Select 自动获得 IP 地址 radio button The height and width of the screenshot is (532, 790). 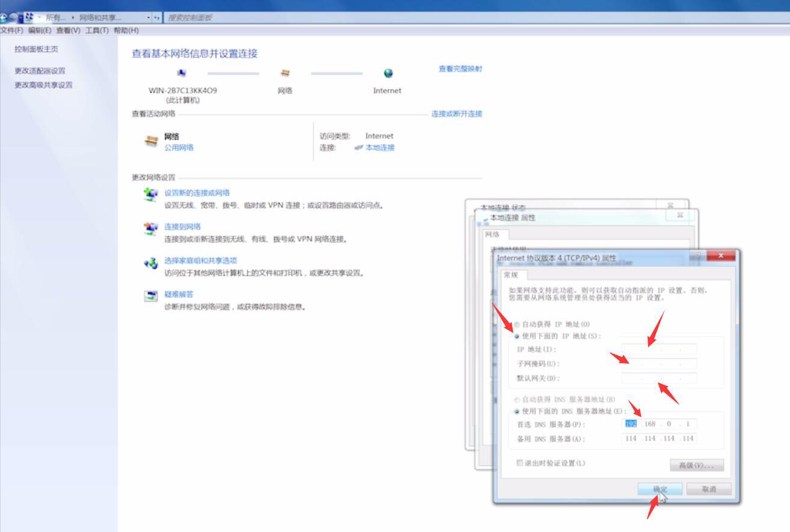517,325
